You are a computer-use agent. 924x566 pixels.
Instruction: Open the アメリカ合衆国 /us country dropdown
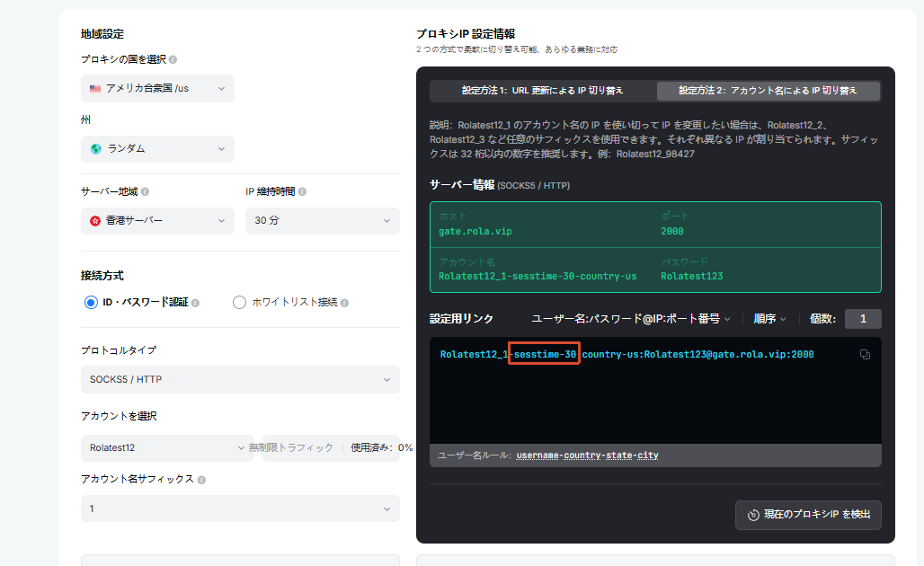[x=157, y=88]
